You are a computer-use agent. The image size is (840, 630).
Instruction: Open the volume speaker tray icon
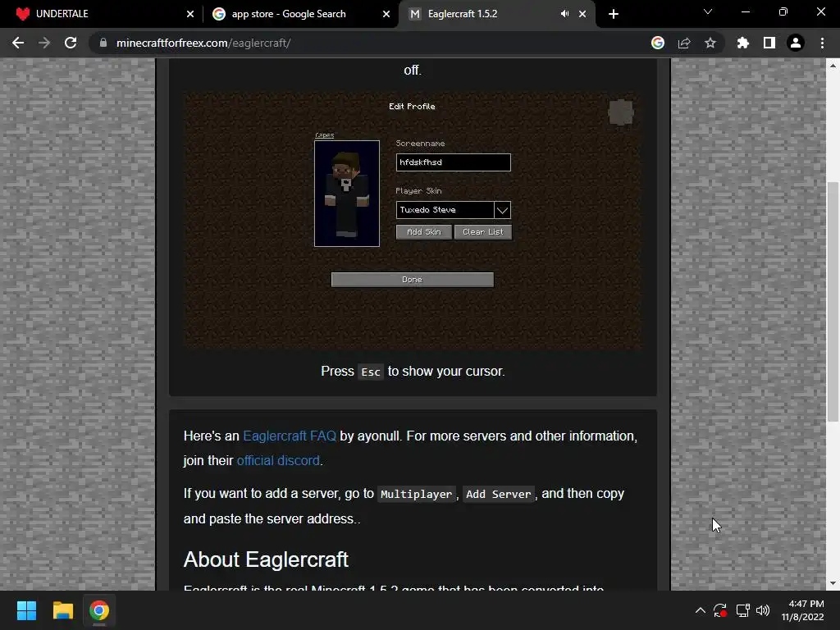763,610
